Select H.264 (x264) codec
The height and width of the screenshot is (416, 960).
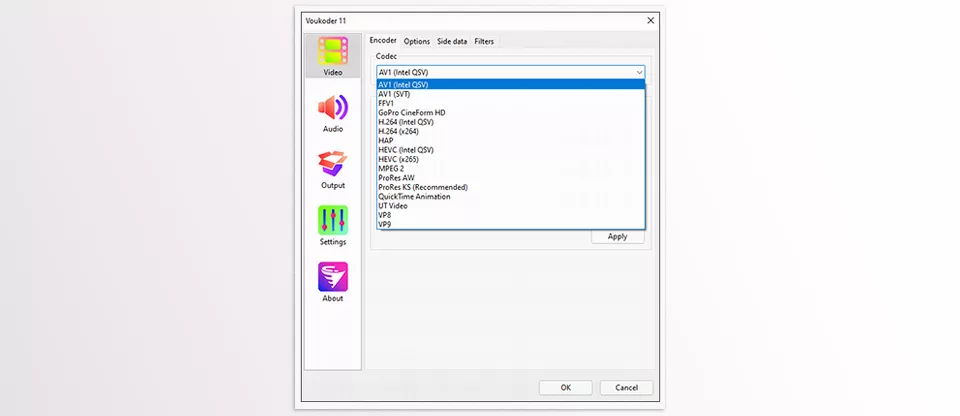coord(511,131)
